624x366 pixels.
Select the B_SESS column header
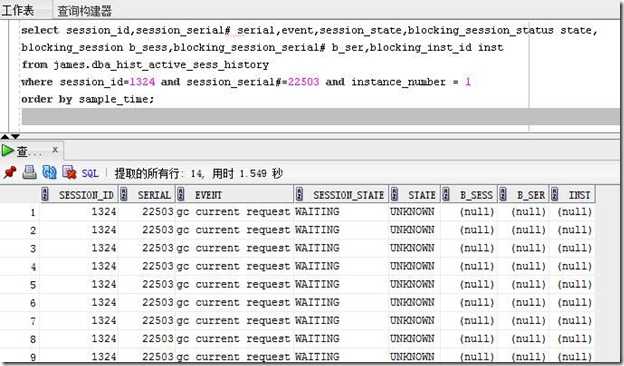tap(470, 195)
